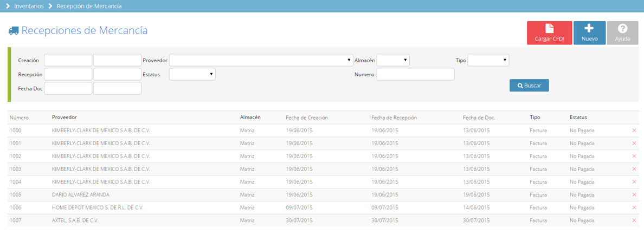This screenshot has height=234, width=644.
Task: Open the Estatus filter dropdown
Action: [x=192, y=74]
